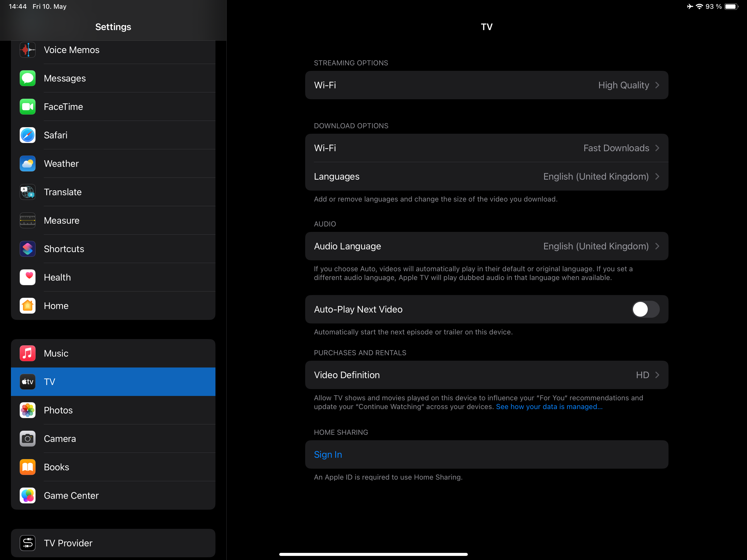747x560 pixels.
Task: Expand Audio Language setting
Action: tap(486, 246)
